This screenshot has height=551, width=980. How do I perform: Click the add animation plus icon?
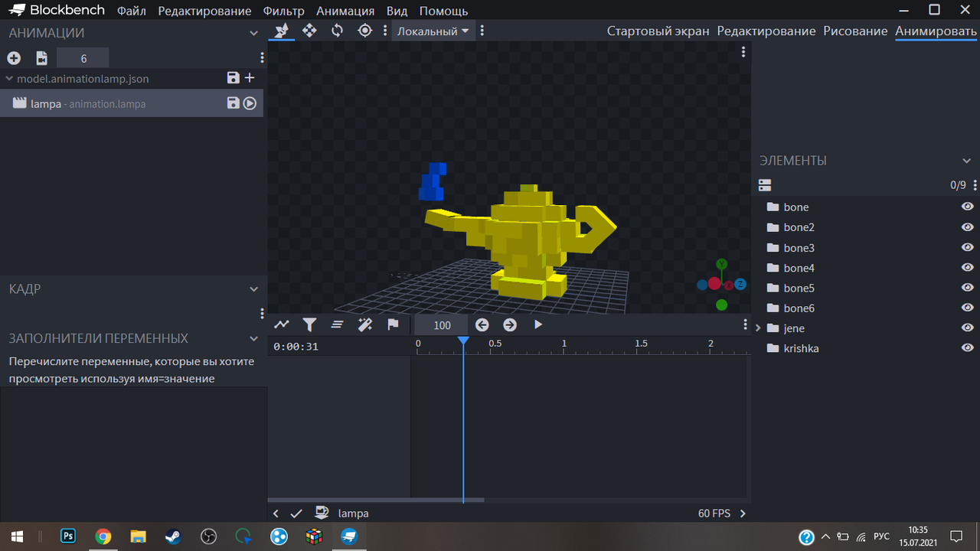click(x=14, y=58)
